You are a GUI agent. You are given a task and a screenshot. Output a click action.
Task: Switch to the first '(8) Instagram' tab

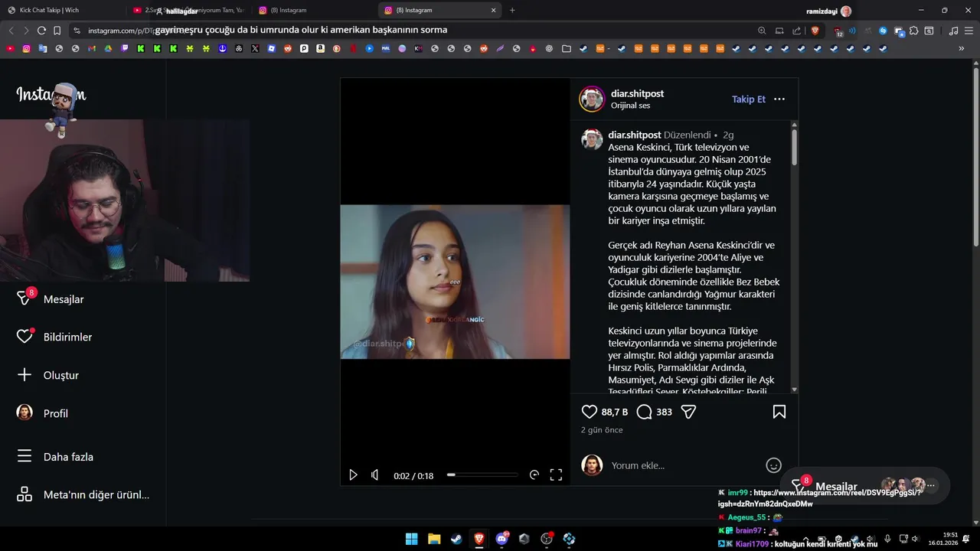point(314,10)
